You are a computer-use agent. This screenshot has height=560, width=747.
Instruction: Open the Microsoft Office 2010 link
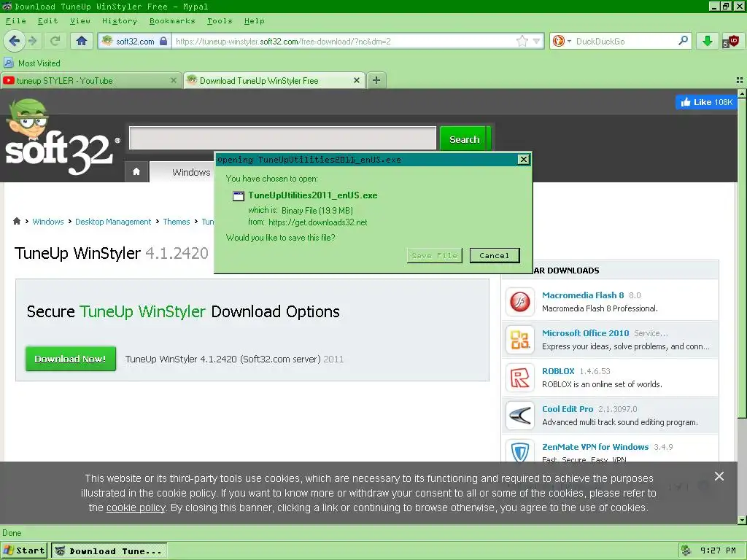(585, 332)
